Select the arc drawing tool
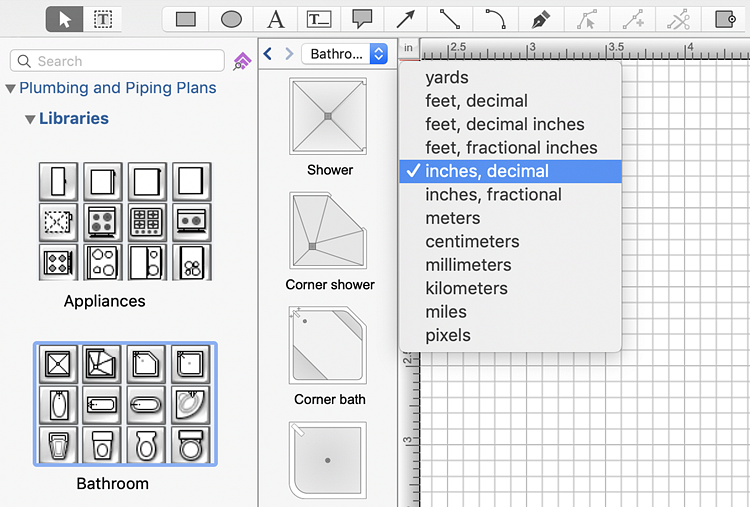Viewport: 750px width, 507px height. [x=496, y=18]
